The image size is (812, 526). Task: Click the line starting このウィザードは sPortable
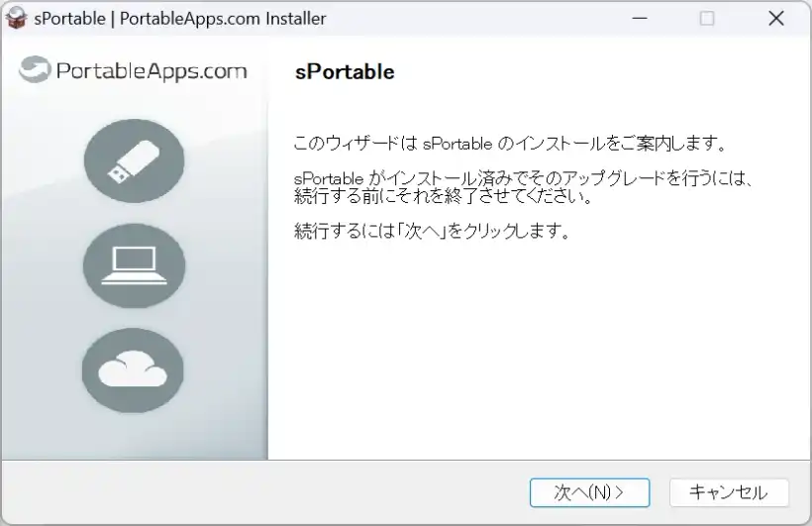tap(511, 143)
